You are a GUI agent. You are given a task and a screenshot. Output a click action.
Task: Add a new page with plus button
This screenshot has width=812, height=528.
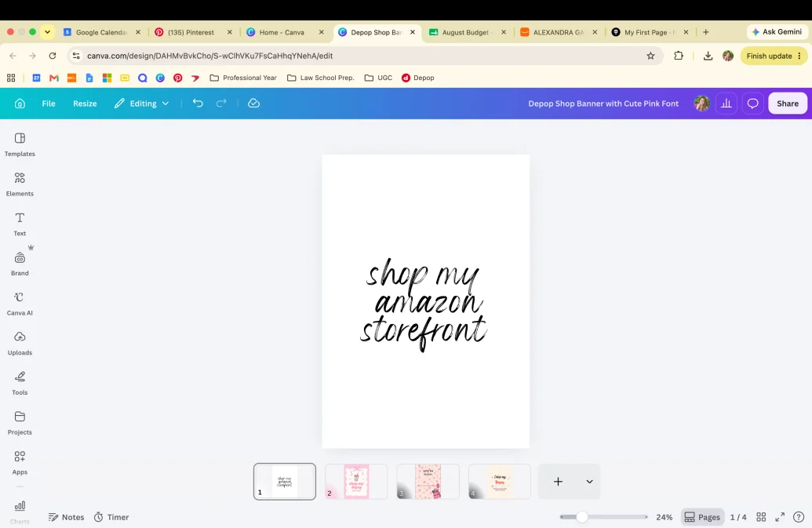tap(558, 482)
